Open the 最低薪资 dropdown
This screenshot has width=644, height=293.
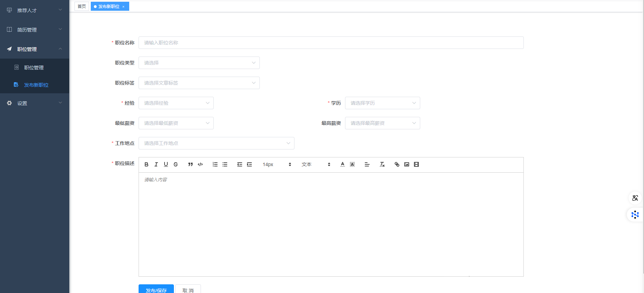176,123
